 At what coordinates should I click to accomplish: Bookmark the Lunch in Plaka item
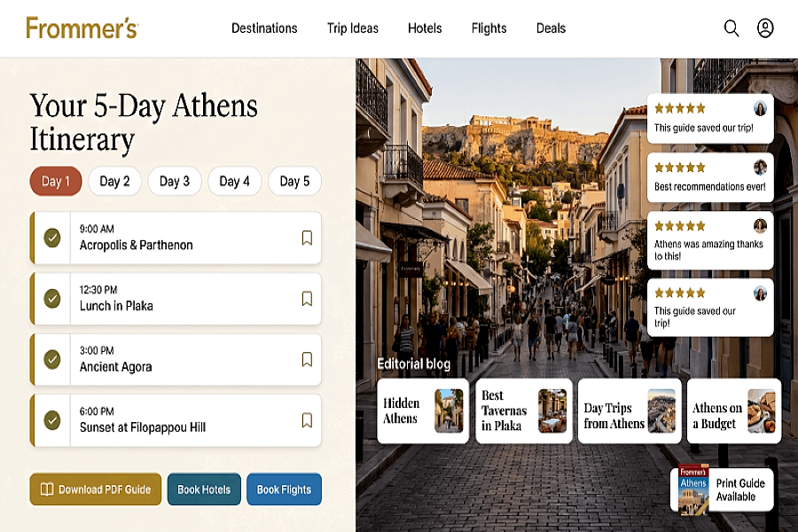click(x=307, y=298)
